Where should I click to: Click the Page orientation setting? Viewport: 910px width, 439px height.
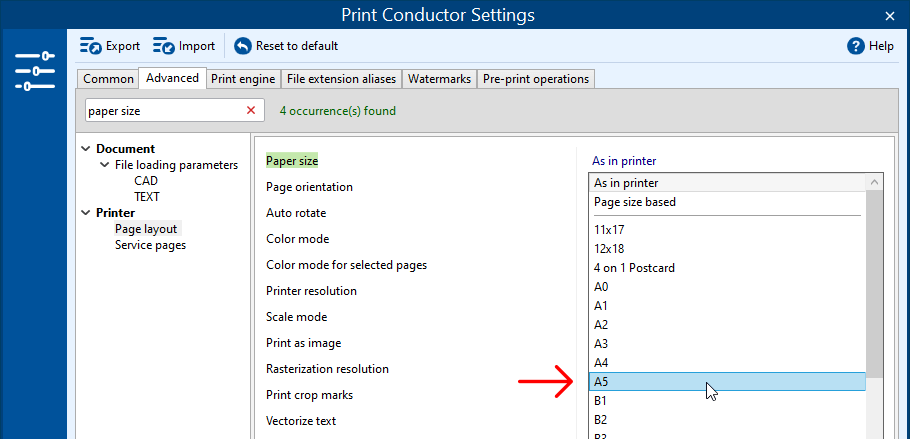[309, 187]
